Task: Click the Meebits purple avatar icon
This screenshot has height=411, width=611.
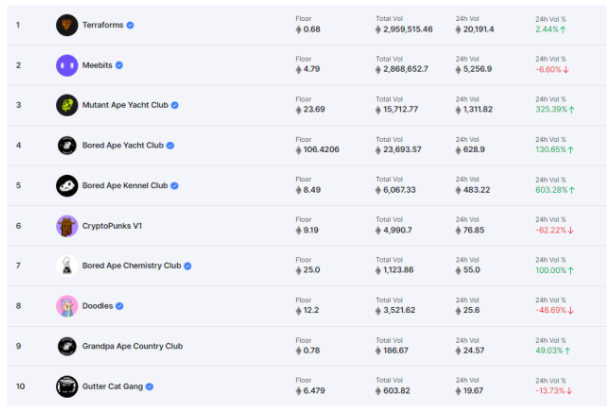Action: click(x=67, y=65)
